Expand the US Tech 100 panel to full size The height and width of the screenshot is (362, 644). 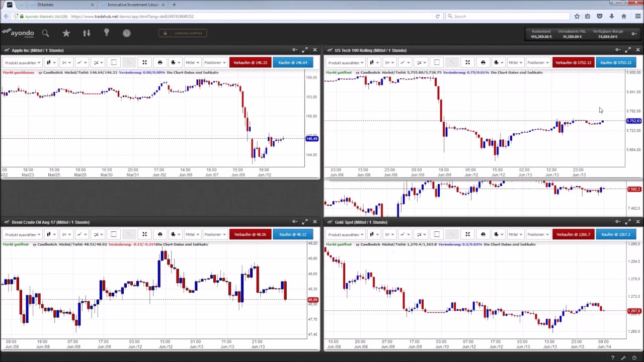(628, 50)
